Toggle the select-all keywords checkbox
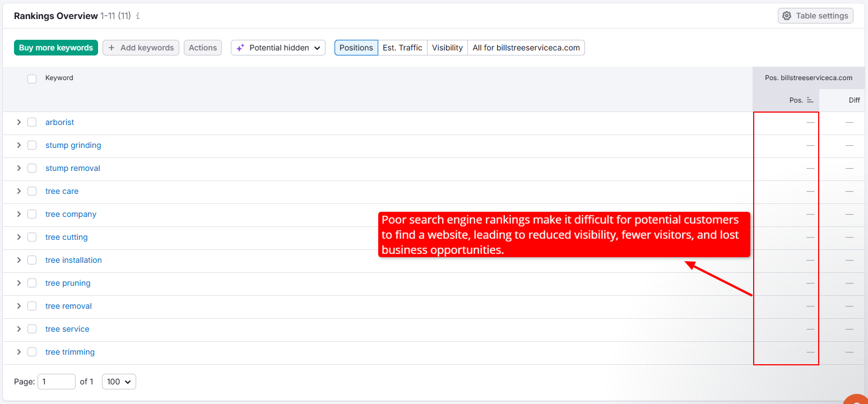Image resolution: width=868 pixels, height=404 pixels. pos(32,78)
